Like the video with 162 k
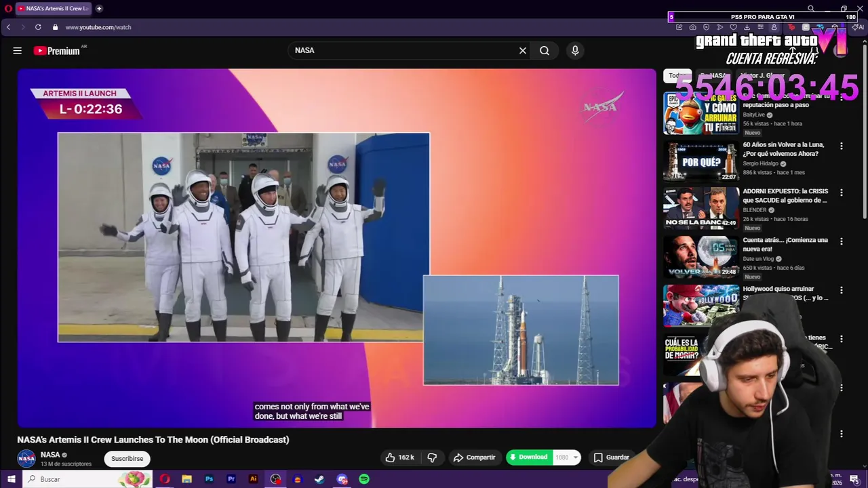The height and width of the screenshot is (488, 868). (400, 457)
